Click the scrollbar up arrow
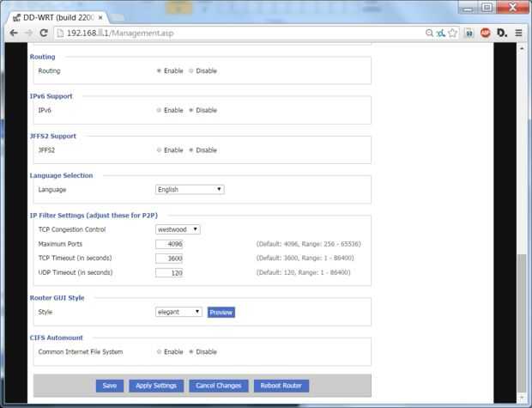This screenshot has width=532, height=408. point(522,49)
